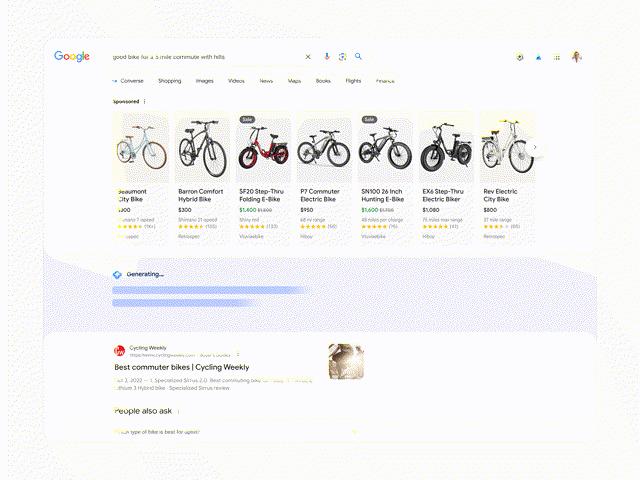Open the Beaumont City Bike photo
Screen dimensions: 640x480
[141, 148]
